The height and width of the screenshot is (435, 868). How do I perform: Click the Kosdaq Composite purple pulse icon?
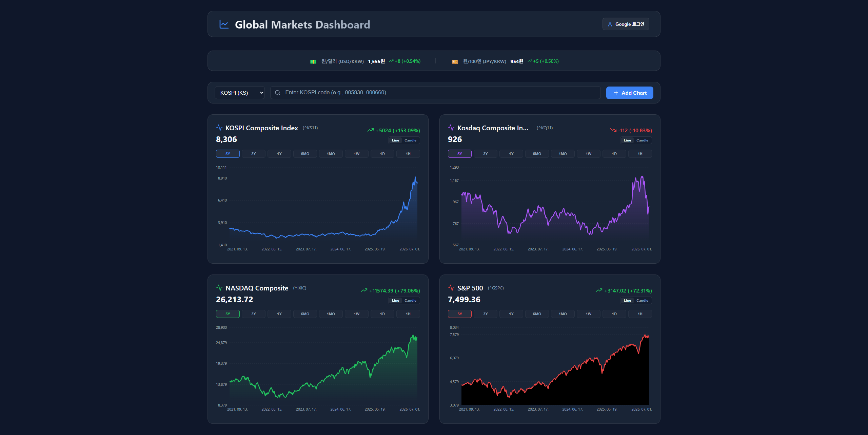click(451, 128)
